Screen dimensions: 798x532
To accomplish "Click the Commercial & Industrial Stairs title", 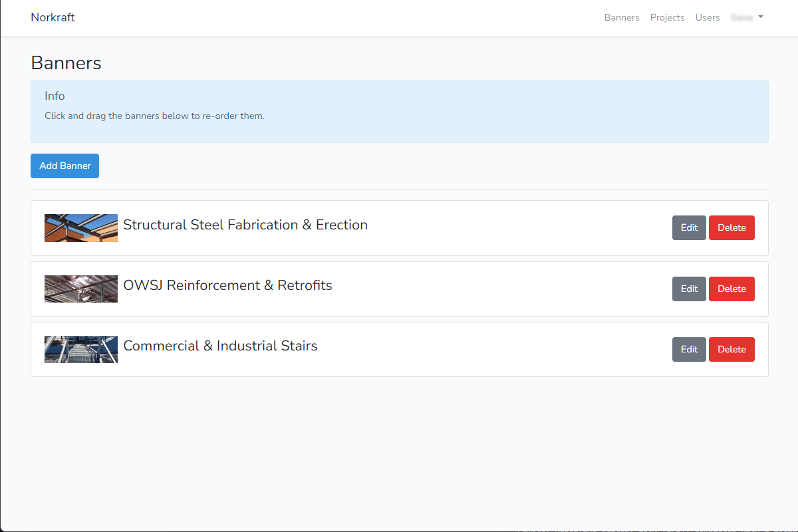I will [x=220, y=346].
